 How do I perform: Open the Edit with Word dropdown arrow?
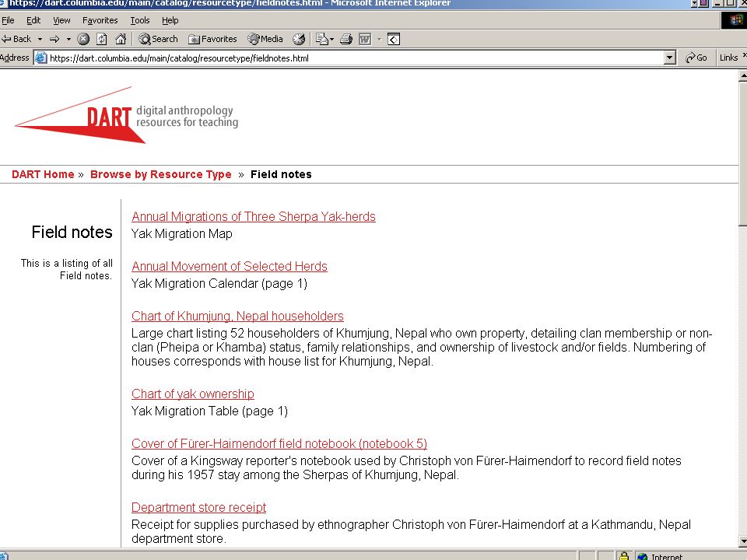(379, 39)
